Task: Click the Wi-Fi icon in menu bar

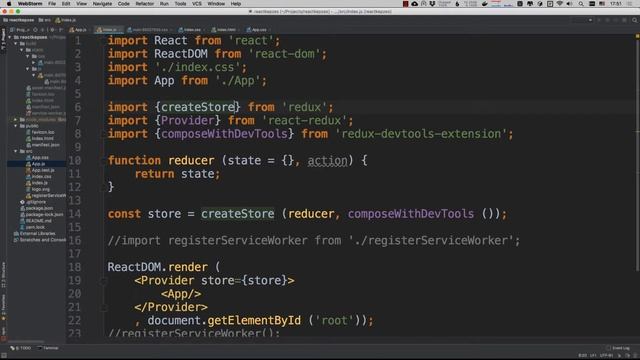Action: (x=560, y=4)
